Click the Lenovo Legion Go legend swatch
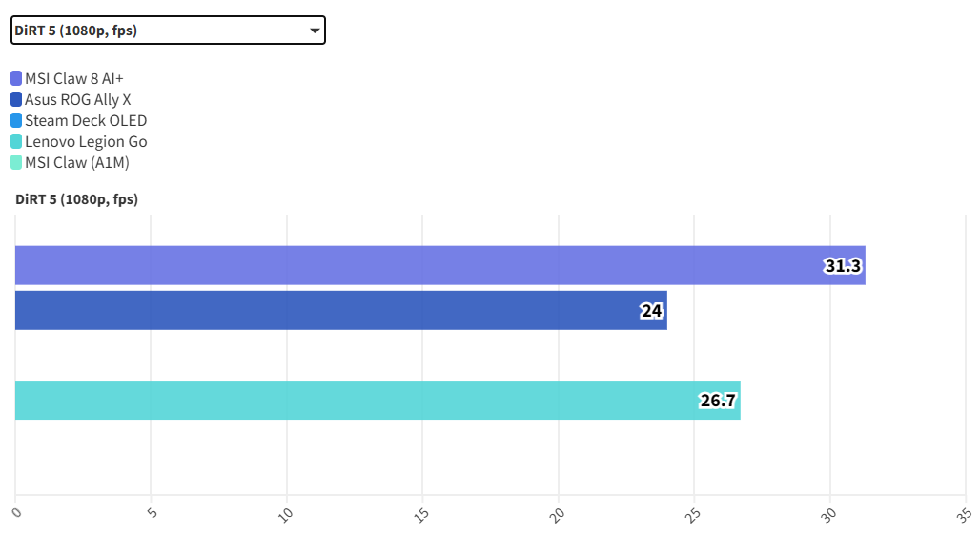 pos(16,141)
